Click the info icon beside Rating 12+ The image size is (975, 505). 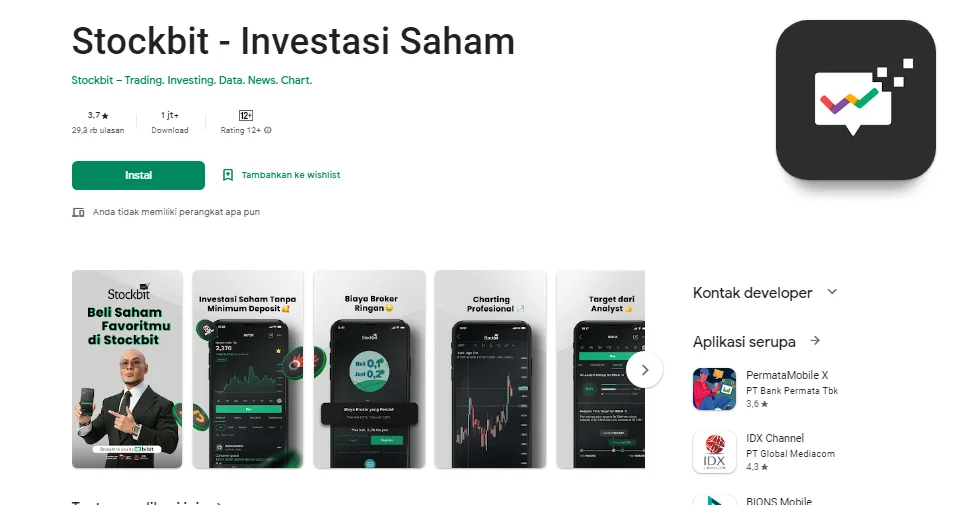pyautogui.click(x=268, y=131)
